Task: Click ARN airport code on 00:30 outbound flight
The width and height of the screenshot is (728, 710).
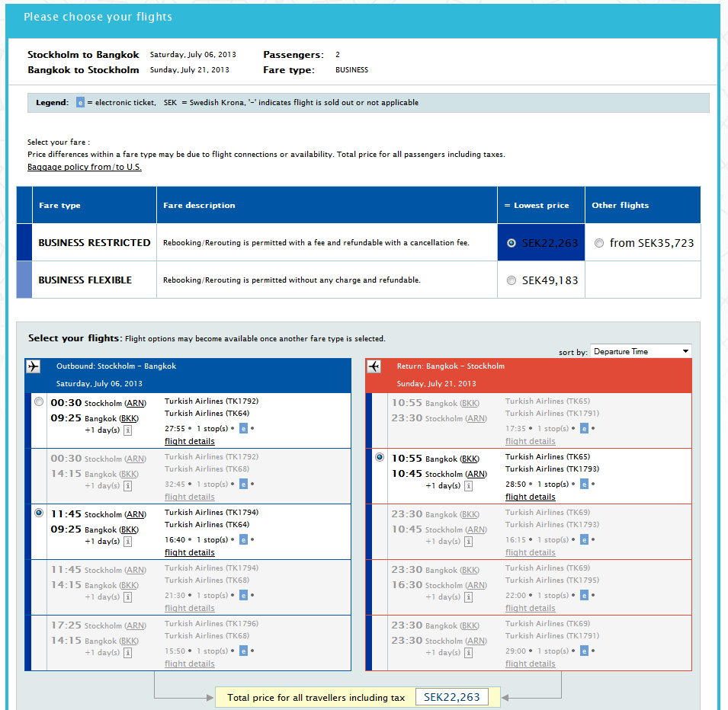Action: (x=134, y=403)
